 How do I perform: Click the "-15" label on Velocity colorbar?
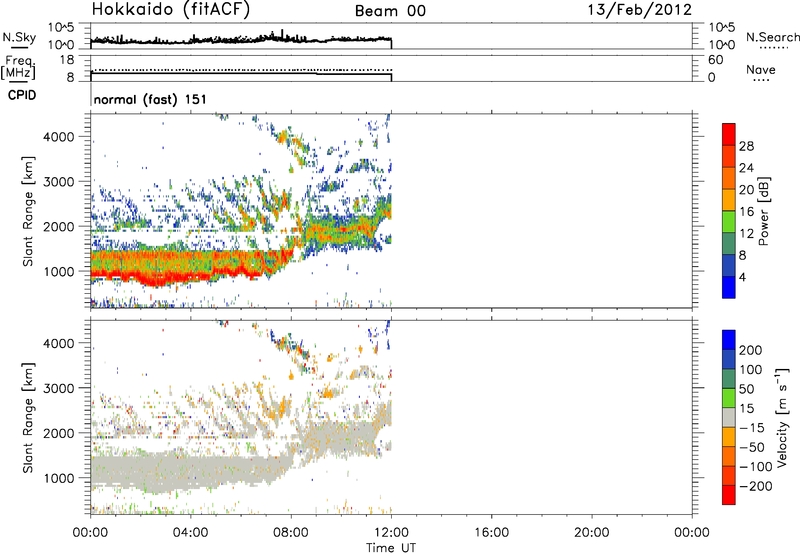752,428
